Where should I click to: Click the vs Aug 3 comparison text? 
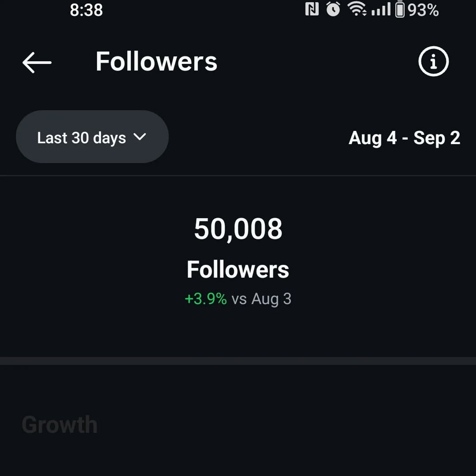(261, 299)
